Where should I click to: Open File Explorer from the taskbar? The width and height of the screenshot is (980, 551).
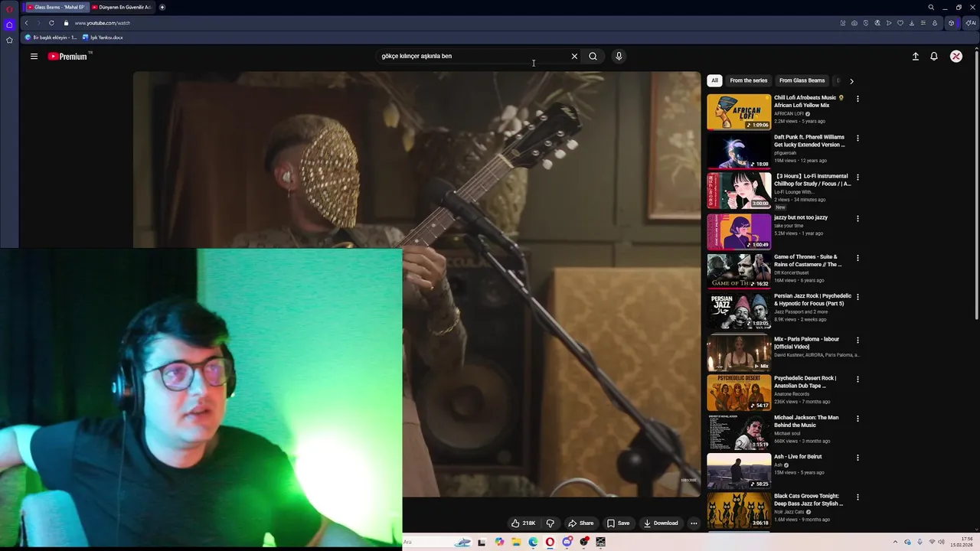(x=517, y=542)
